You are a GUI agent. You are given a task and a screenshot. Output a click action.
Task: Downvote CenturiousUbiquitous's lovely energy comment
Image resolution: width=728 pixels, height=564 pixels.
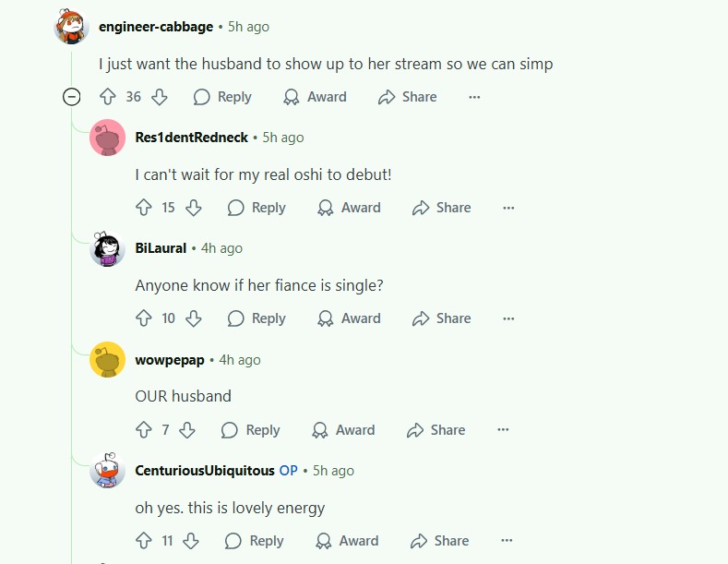190,541
